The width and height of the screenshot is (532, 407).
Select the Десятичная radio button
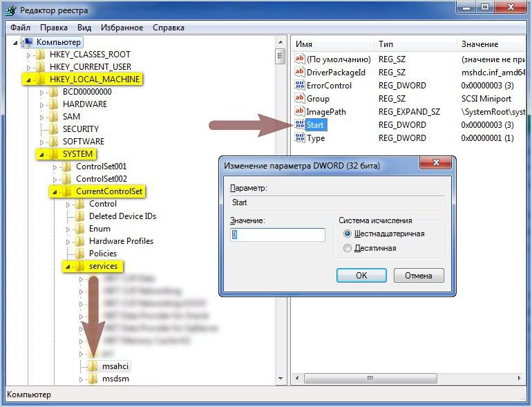(x=348, y=248)
